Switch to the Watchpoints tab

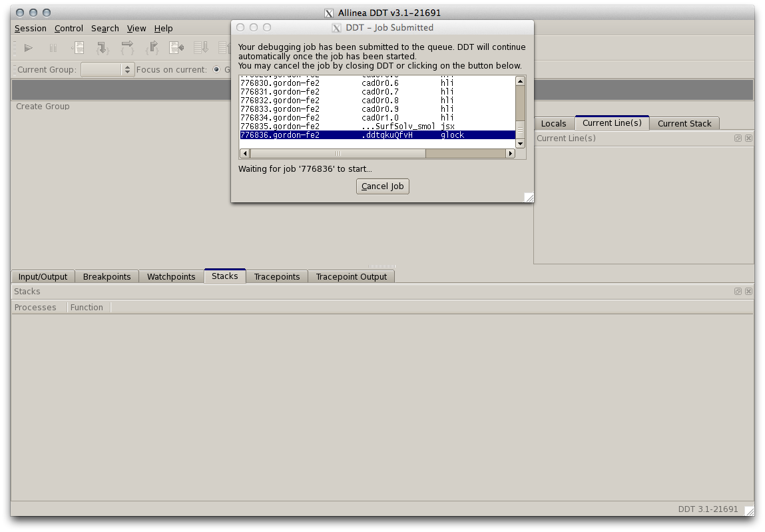pos(171,277)
